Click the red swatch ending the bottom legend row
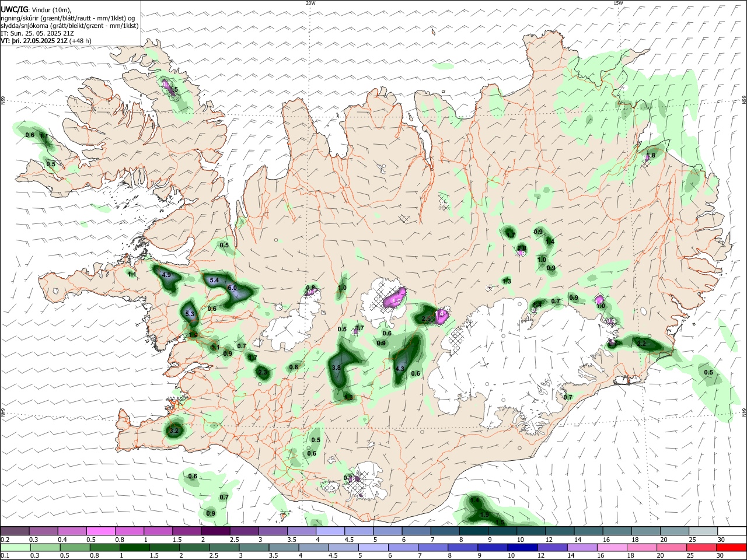The image size is (747, 560). pos(732,547)
